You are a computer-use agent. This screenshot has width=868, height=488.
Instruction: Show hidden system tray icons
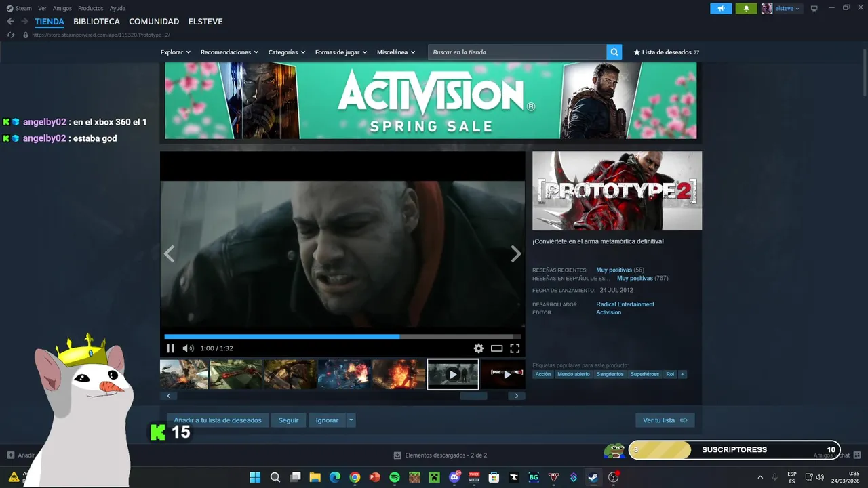(x=760, y=477)
